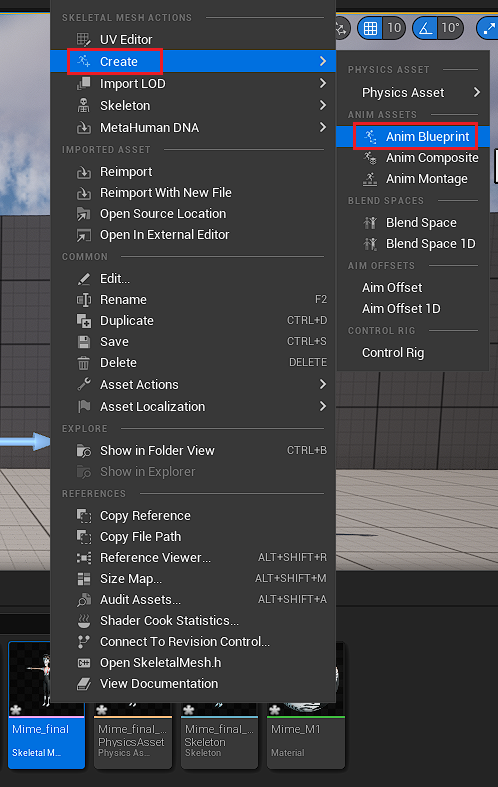Click the Copy File Path icon
This screenshot has width=498, height=787.
pos(83,537)
